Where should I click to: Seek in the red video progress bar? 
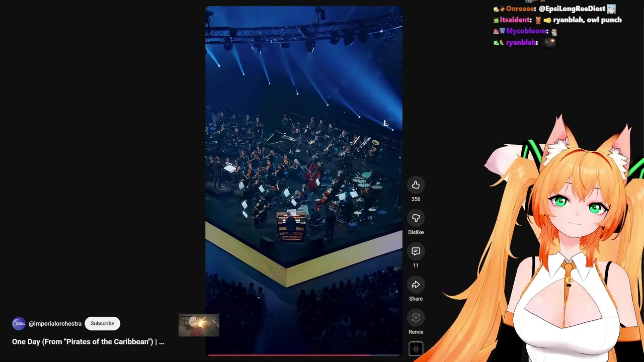tap(304, 355)
